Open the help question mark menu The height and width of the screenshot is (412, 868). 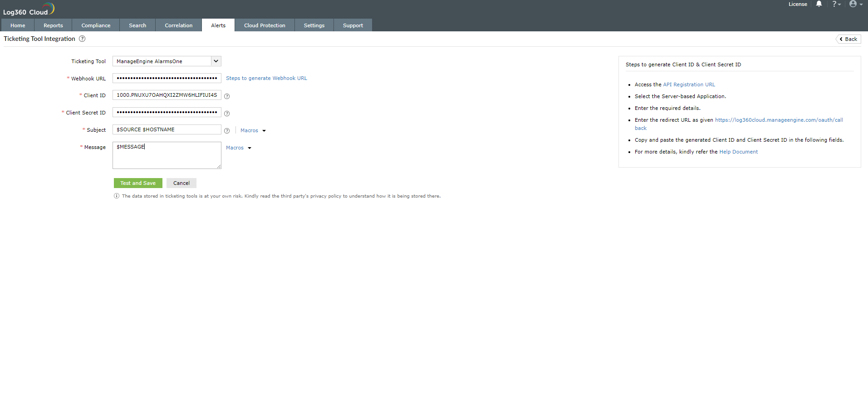coord(836,4)
